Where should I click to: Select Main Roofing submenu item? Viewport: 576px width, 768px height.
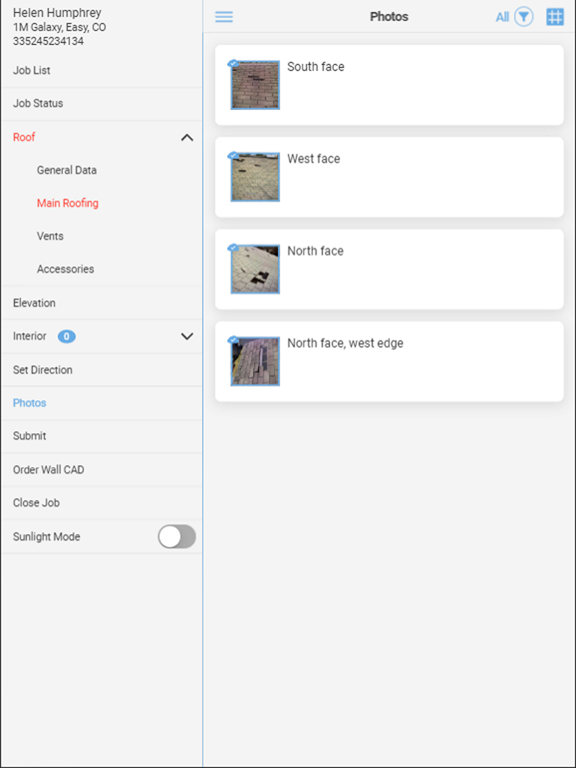68,203
